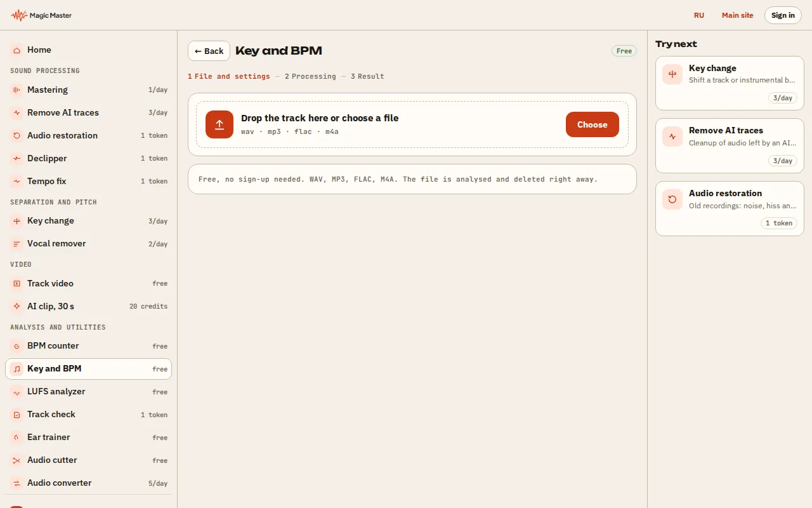Click the '1 File and settings' step label
The image size is (812, 508).
click(229, 76)
